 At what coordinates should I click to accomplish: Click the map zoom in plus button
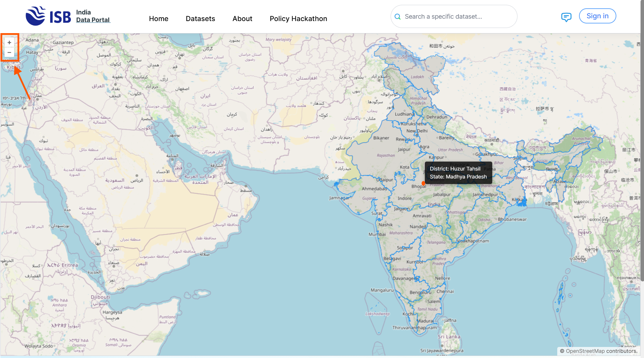click(9, 42)
